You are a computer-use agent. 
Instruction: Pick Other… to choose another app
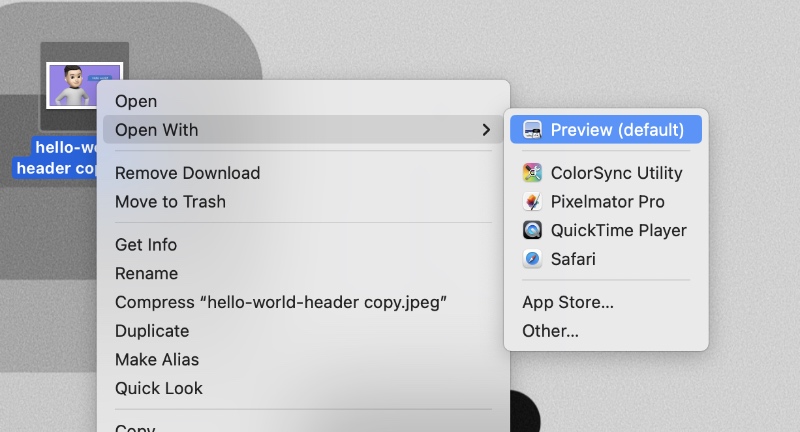(550, 331)
